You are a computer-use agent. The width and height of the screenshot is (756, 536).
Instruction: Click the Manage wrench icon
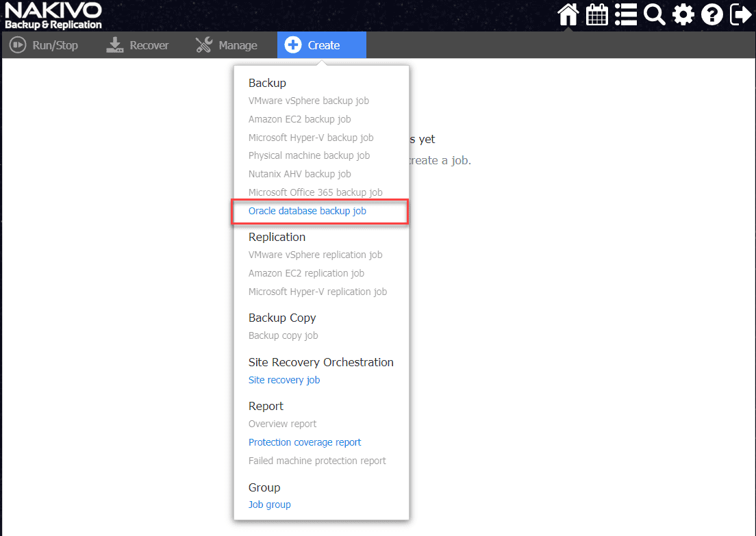[204, 45]
